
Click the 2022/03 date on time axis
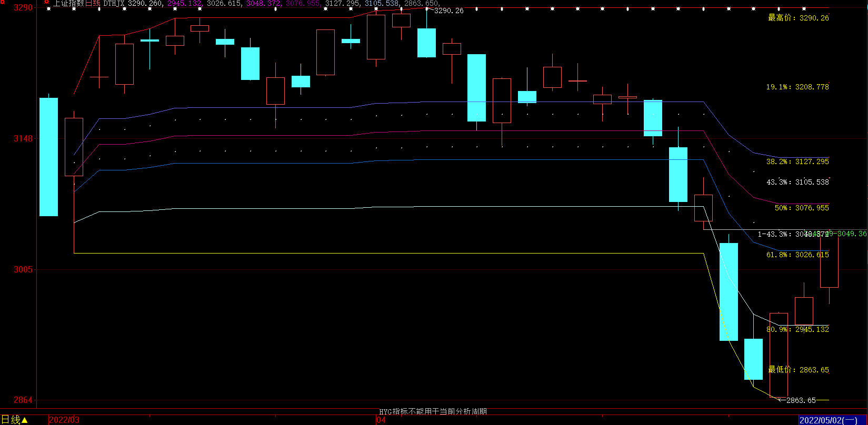(64, 420)
